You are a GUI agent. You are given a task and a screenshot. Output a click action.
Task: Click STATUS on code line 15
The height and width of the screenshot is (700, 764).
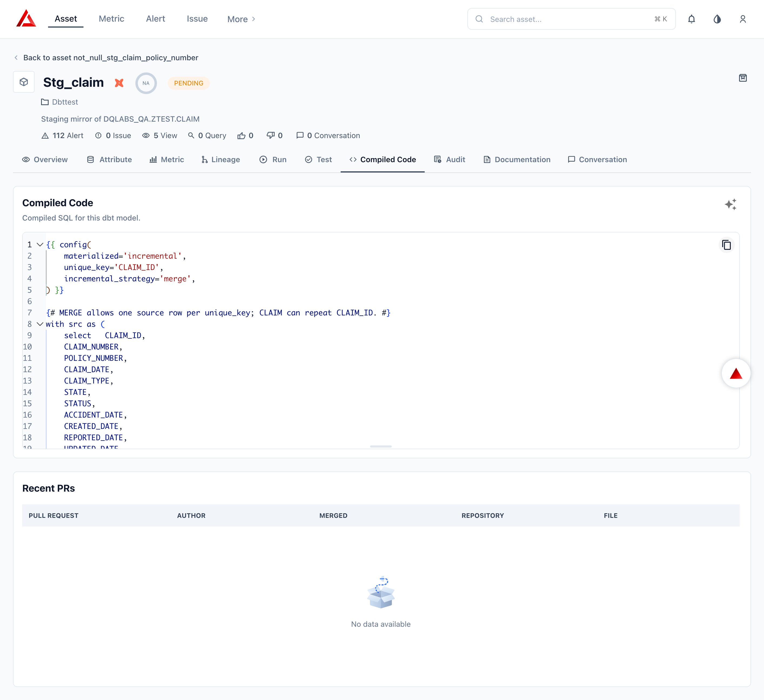pos(78,404)
